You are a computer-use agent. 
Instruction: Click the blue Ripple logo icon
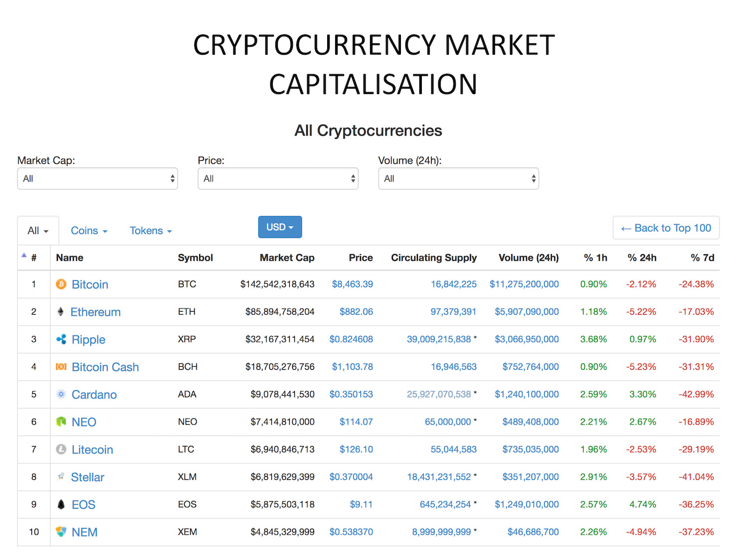61,339
